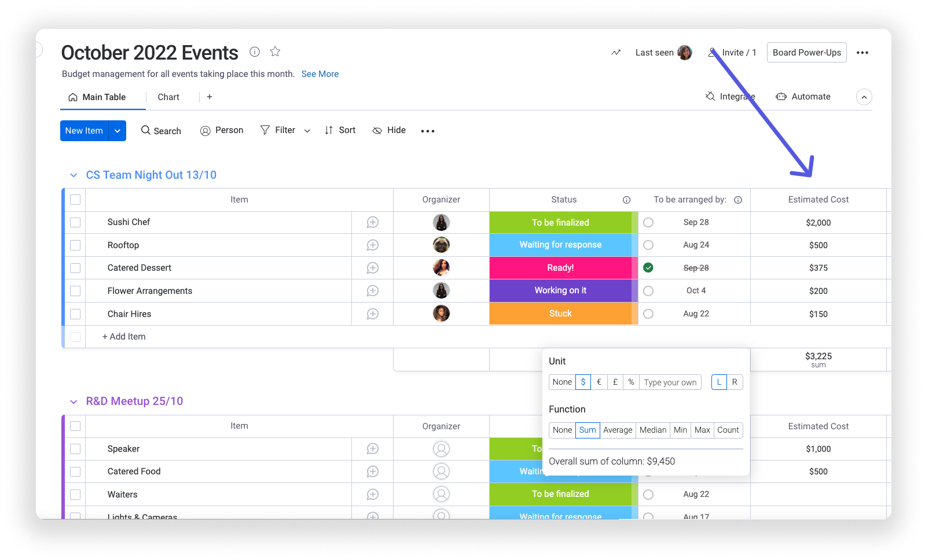925x560 pixels.
Task: Open Search in the board toolbar
Action: coord(161,131)
